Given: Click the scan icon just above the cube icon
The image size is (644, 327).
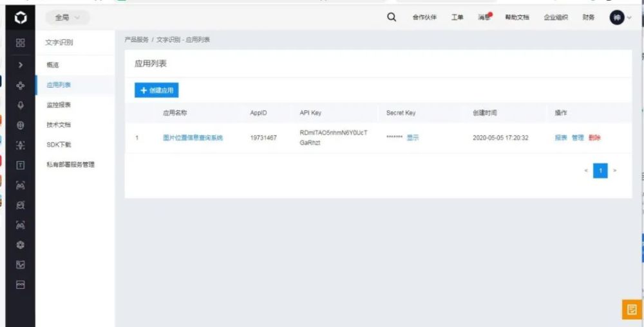Looking at the screenshot, I should (x=21, y=225).
